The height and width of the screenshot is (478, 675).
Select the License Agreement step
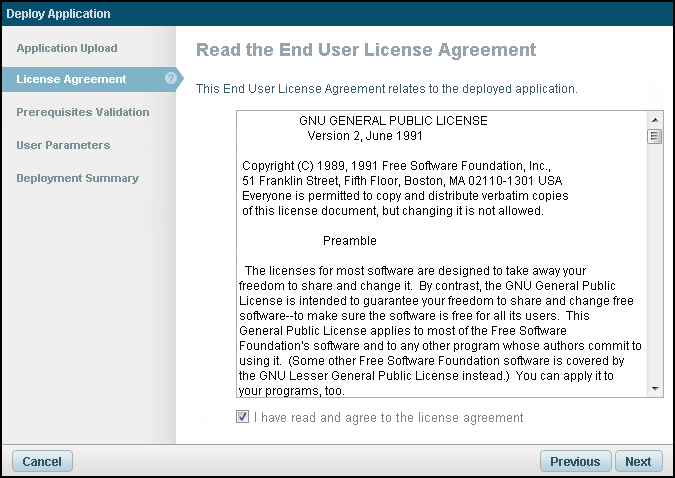click(71, 79)
